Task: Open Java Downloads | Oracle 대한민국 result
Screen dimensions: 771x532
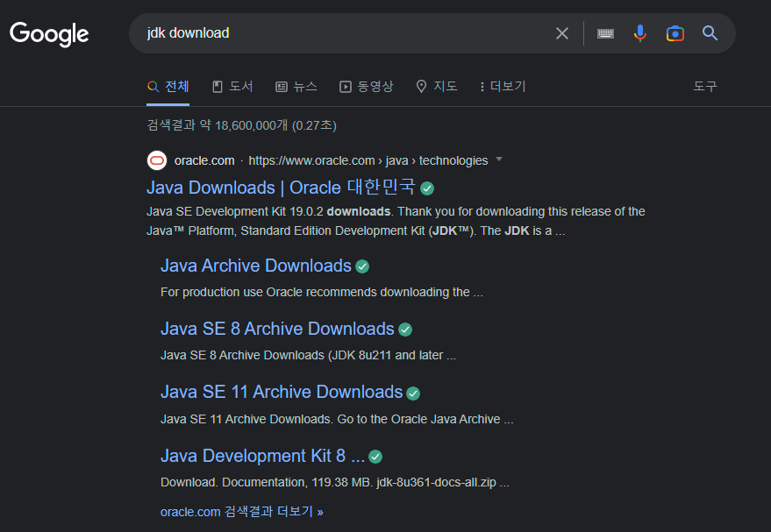Action: [x=281, y=188]
